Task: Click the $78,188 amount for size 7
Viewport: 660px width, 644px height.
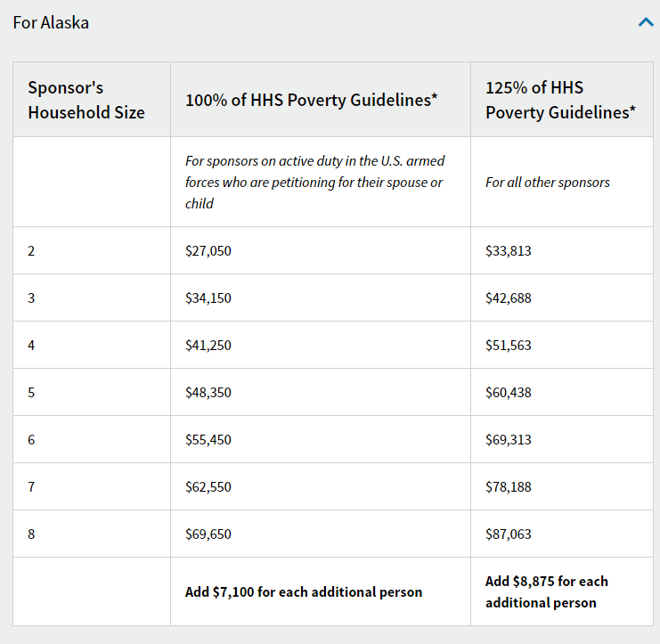Action: coord(509,486)
